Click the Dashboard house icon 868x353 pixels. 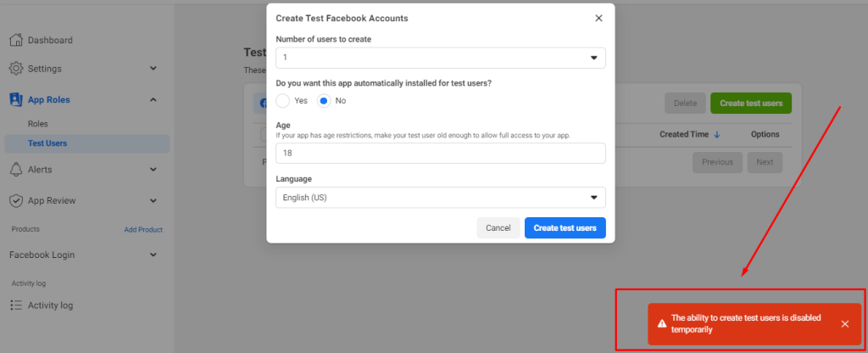[16, 40]
